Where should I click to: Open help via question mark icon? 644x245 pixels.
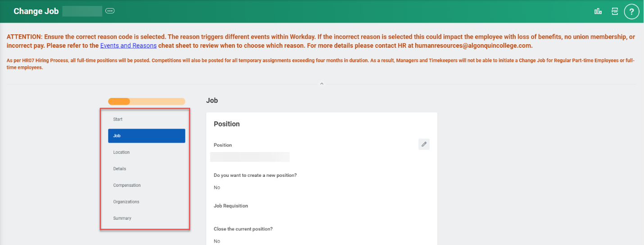click(x=631, y=11)
